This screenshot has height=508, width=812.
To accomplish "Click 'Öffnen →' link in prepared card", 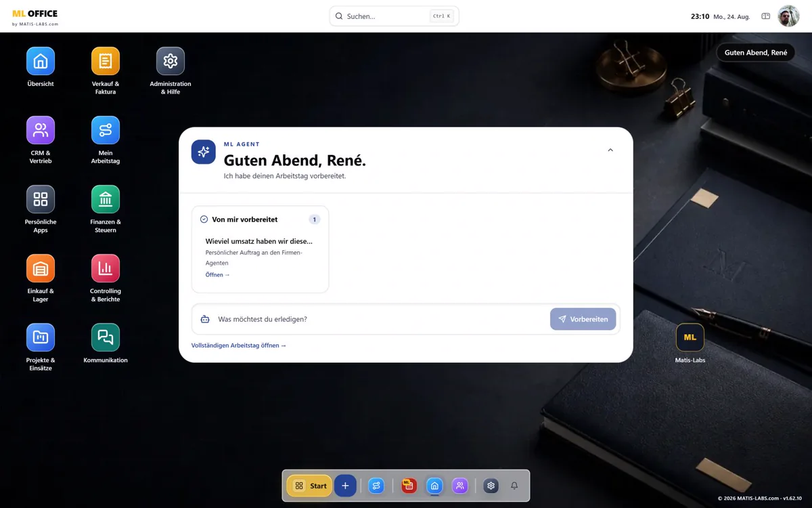I will (x=218, y=275).
